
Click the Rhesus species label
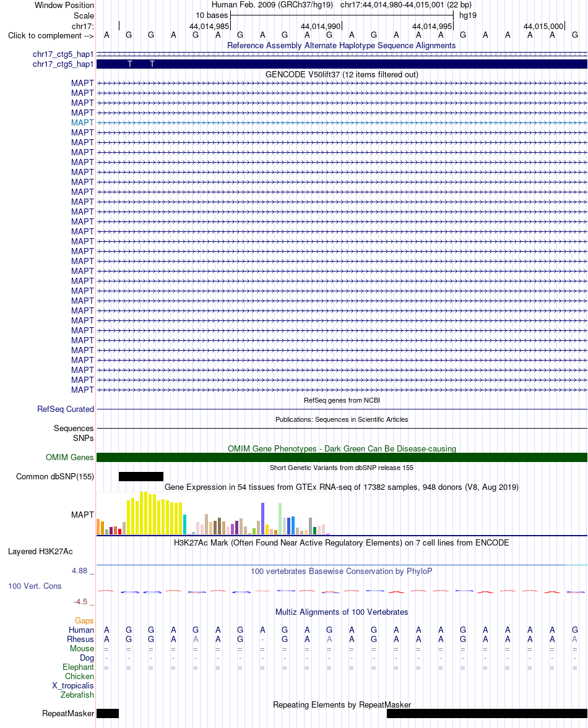coord(80,640)
